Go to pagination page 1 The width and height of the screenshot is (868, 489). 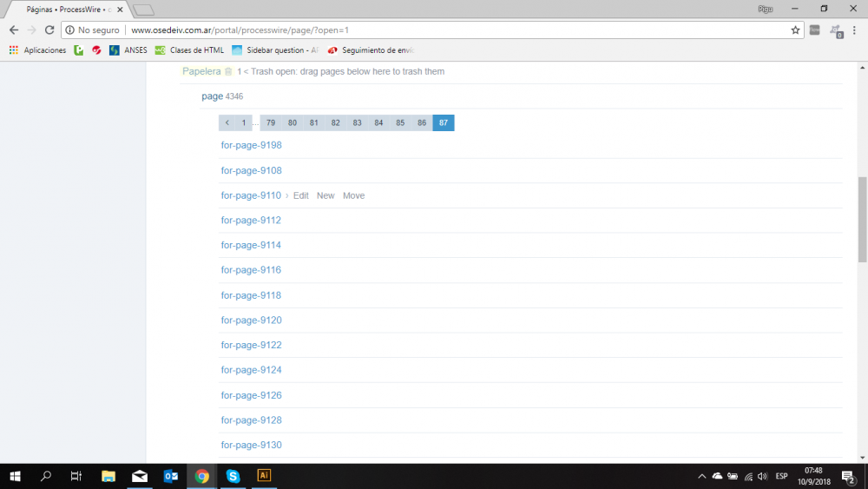pos(244,123)
